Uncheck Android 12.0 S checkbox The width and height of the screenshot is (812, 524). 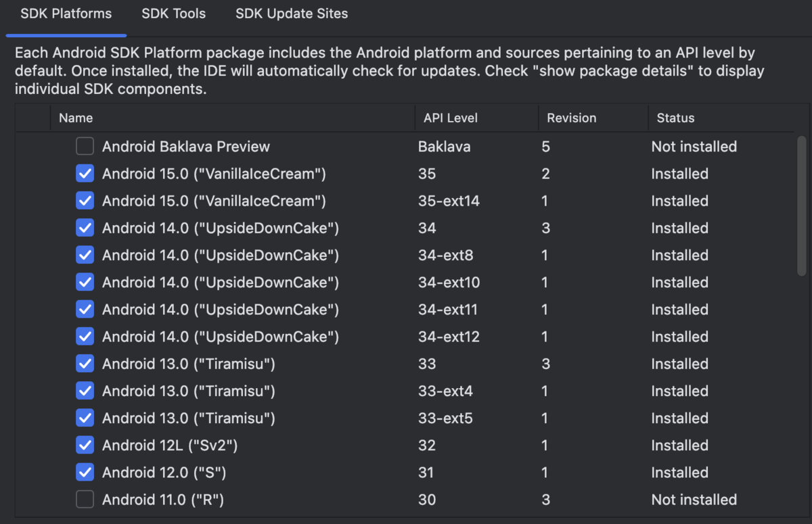(x=85, y=472)
